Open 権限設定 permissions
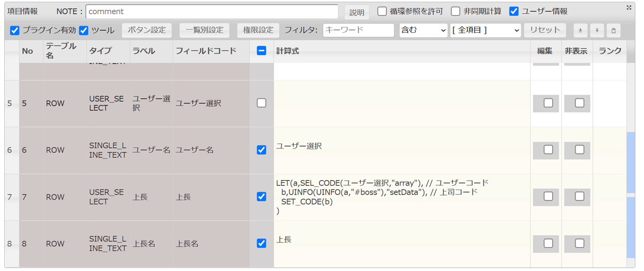The height and width of the screenshot is (271, 644). click(258, 30)
